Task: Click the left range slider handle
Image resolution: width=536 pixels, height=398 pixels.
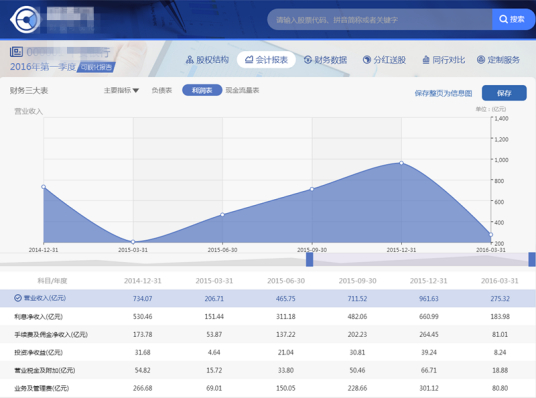Action: (x=309, y=260)
